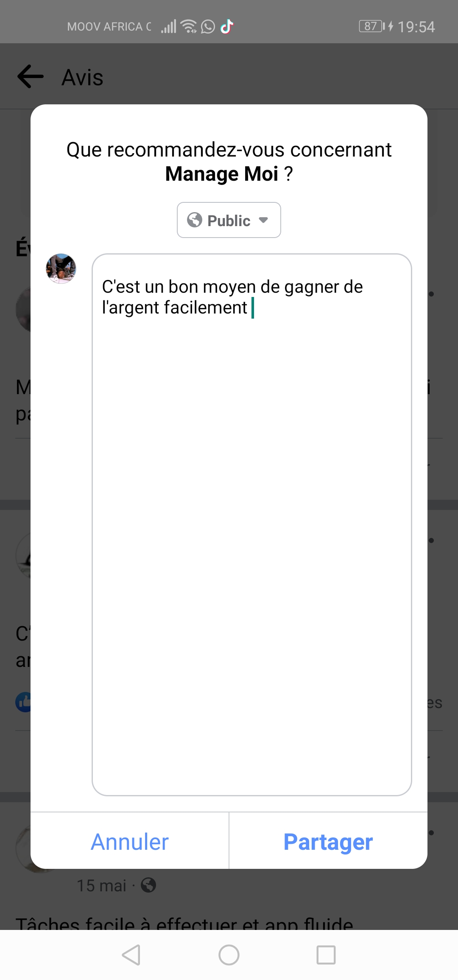
Task: Tap the Android back navigation triangle
Action: coord(131,955)
